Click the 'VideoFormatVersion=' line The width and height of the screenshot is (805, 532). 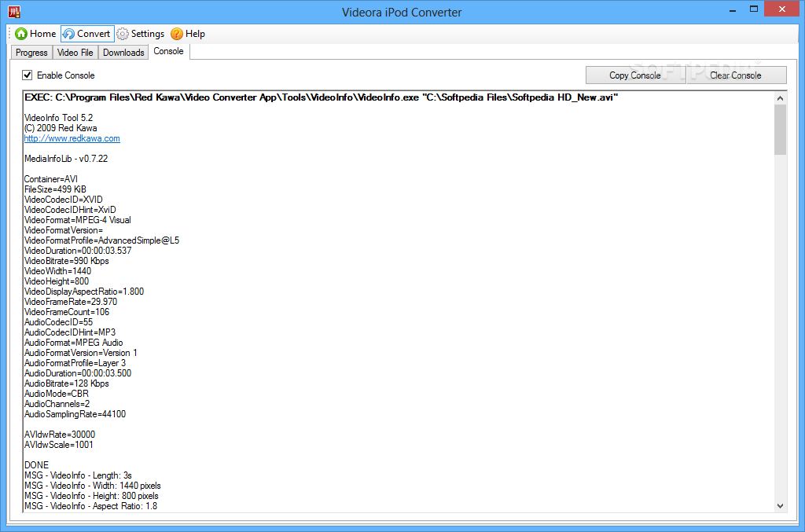(x=63, y=230)
